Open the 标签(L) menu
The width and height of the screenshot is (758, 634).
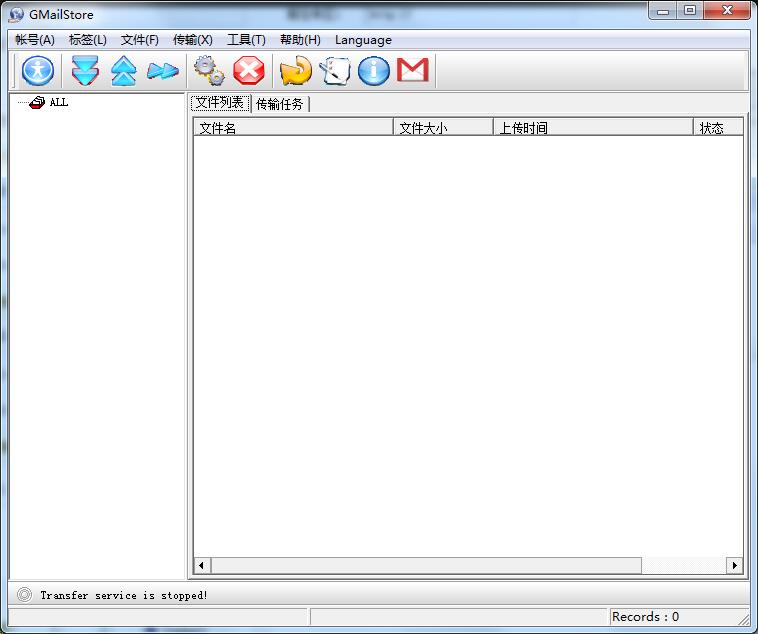(88, 40)
